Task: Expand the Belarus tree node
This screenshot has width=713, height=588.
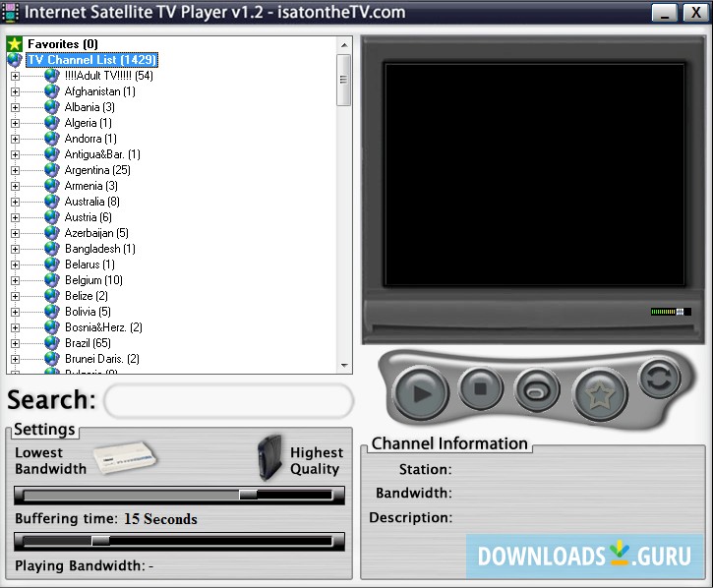Action: [x=15, y=265]
